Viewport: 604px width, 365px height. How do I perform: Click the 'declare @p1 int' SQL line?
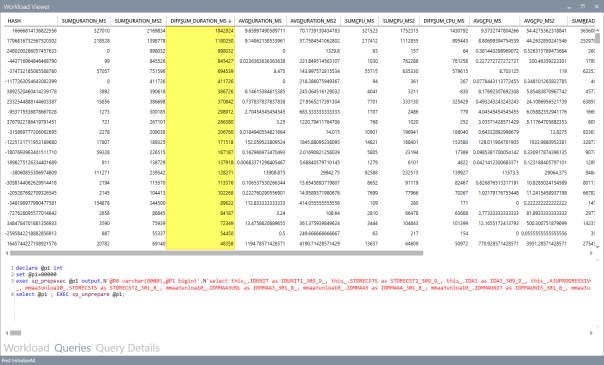(x=39, y=268)
